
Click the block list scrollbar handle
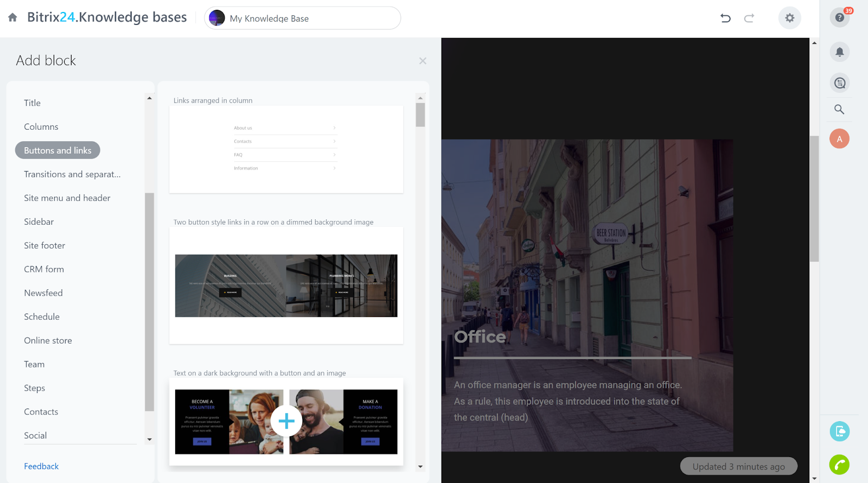tap(420, 115)
